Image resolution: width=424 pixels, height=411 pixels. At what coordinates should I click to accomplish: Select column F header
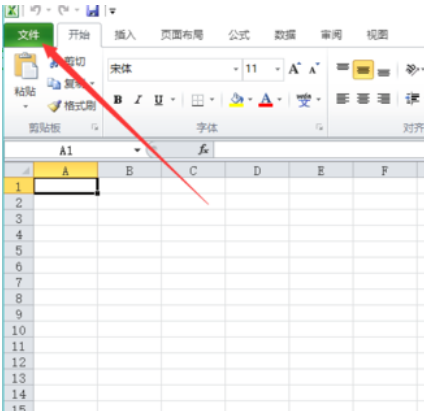(x=385, y=170)
